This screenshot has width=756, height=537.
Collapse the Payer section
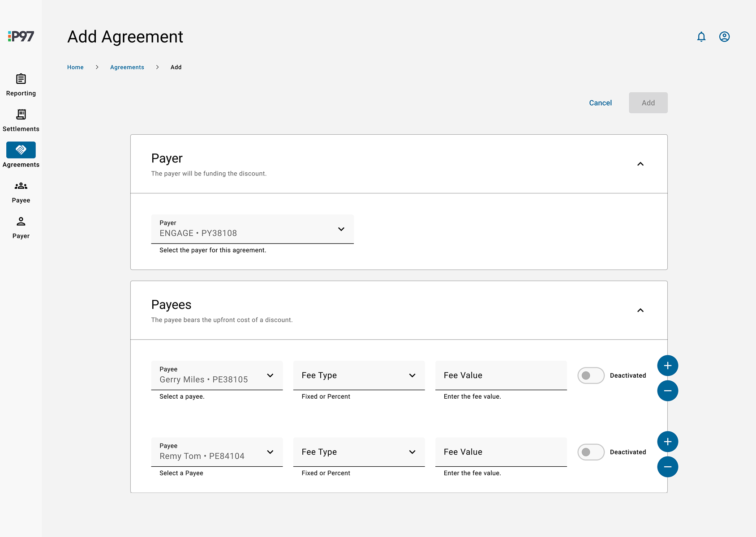640,164
